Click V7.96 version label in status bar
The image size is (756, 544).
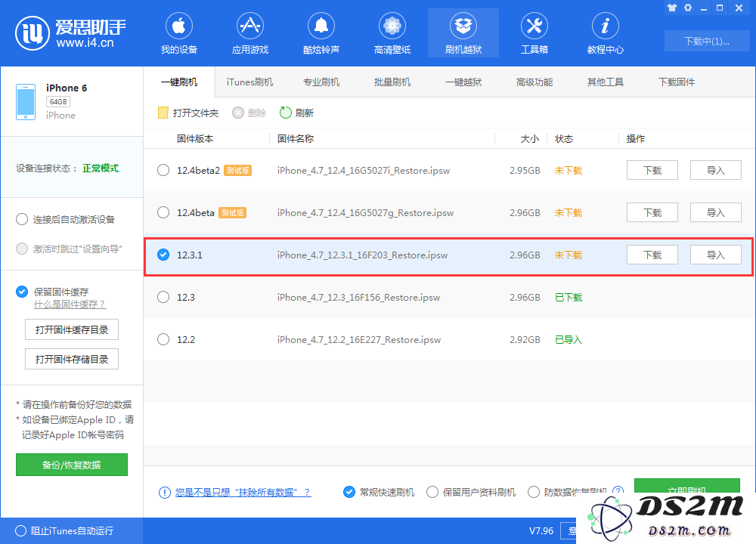click(x=541, y=530)
